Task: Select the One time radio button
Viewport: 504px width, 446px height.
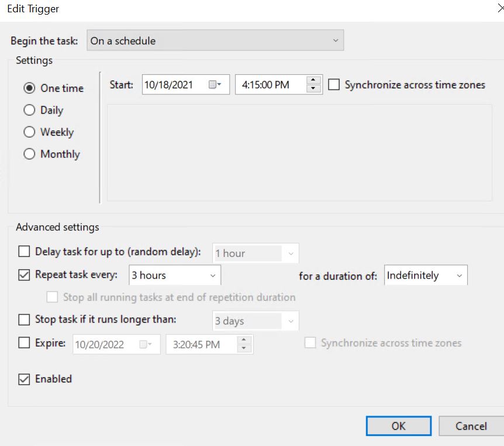Action: pyautogui.click(x=29, y=88)
